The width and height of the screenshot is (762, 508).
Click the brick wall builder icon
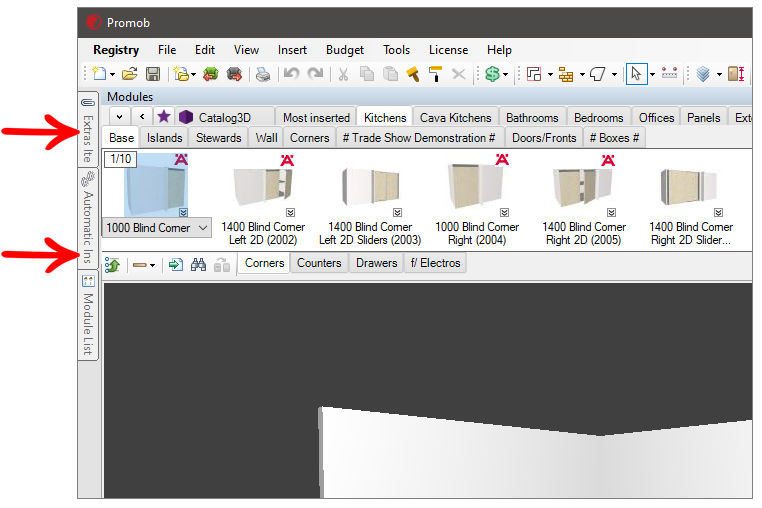tap(566, 74)
